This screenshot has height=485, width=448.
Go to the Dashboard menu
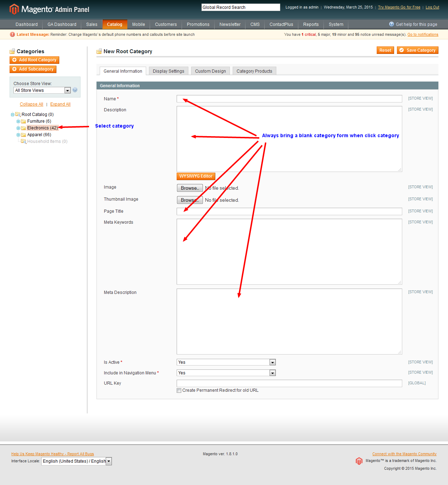click(x=27, y=24)
